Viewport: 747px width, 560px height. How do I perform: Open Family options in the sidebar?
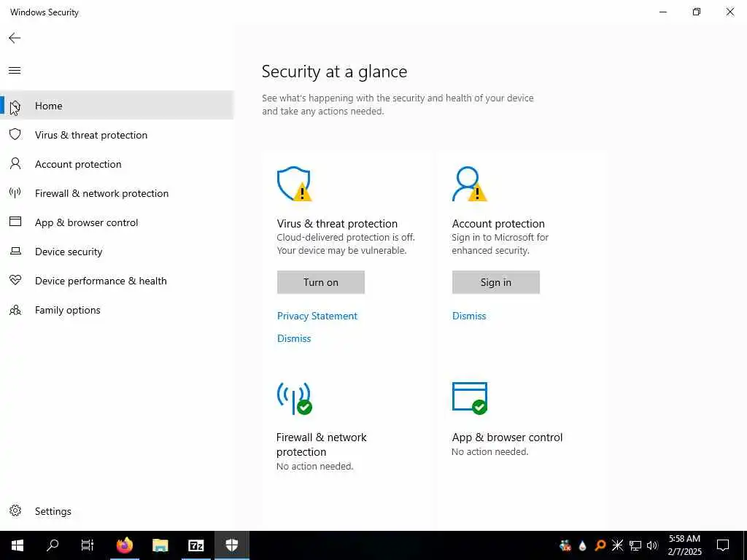[x=117, y=310]
